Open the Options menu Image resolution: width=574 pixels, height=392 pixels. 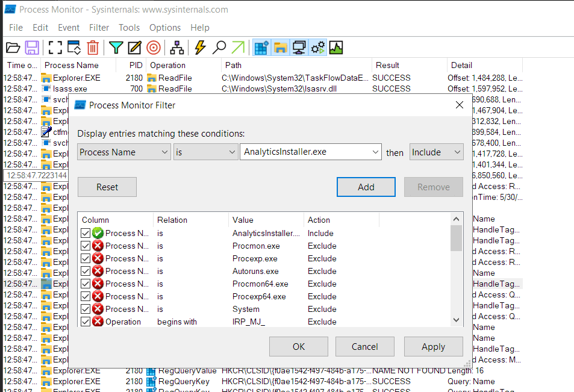click(165, 28)
